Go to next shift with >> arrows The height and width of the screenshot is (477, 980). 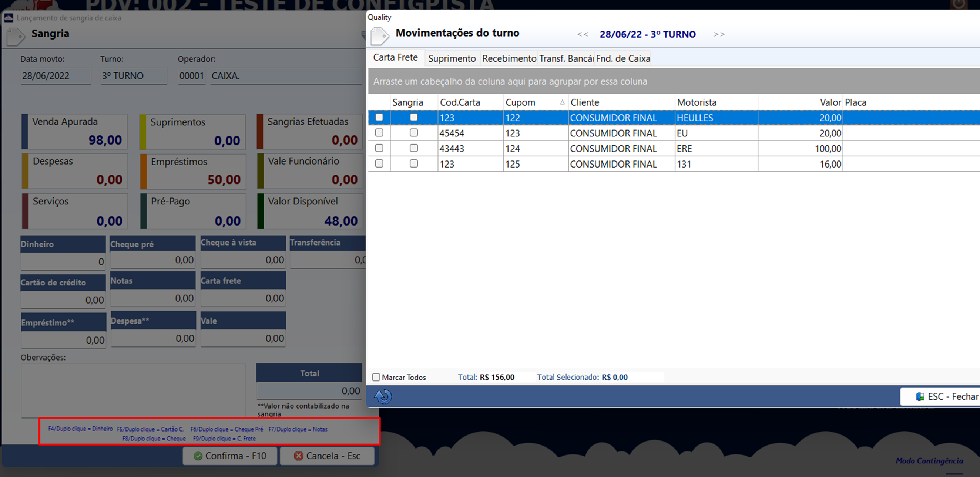(719, 34)
